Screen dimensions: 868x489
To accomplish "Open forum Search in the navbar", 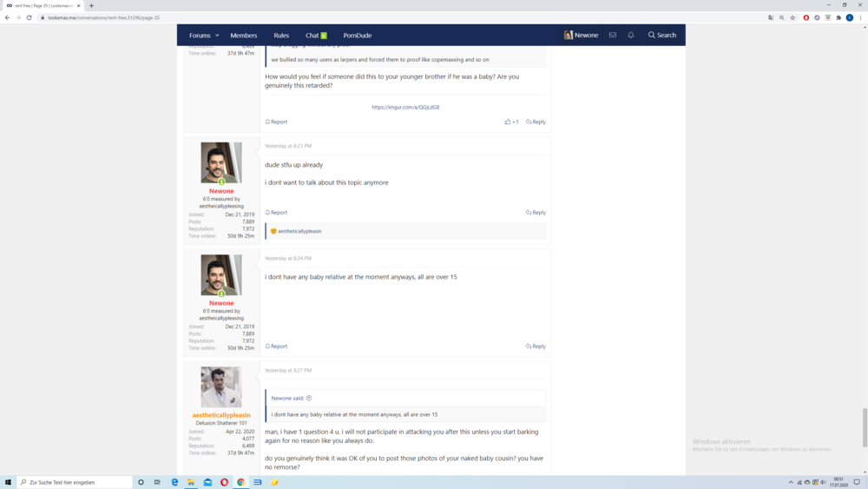I will pyautogui.click(x=662, y=35).
